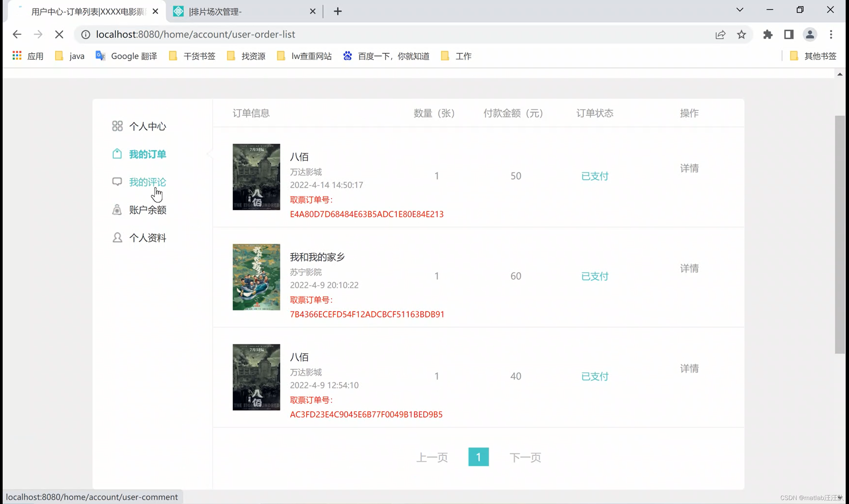Go to 下一页 in pagination
This screenshot has width=849, height=504.
(525, 458)
